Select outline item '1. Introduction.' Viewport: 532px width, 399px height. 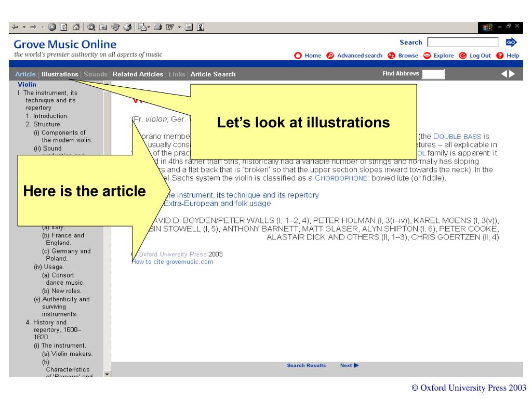(47, 116)
